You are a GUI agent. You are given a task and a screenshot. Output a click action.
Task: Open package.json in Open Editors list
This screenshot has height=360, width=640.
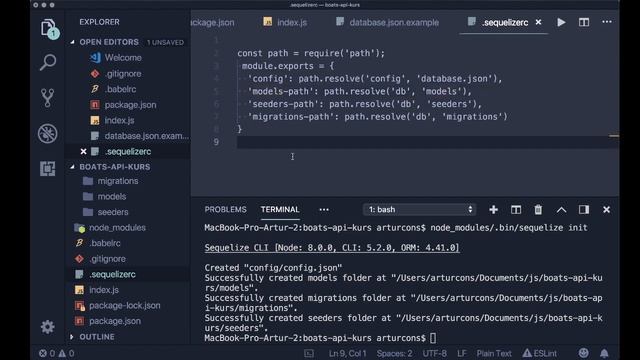(130, 104)
